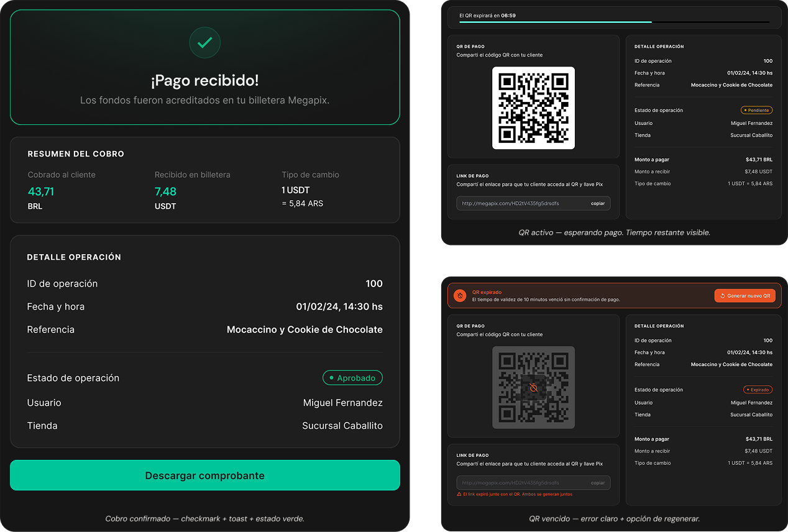Click the active white QR code image
788x532 pixels.
[533, 108]
